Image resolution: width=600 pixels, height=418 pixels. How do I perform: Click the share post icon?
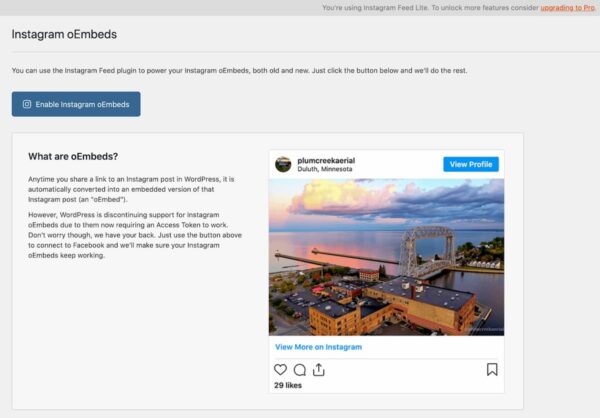click(318, 369)
